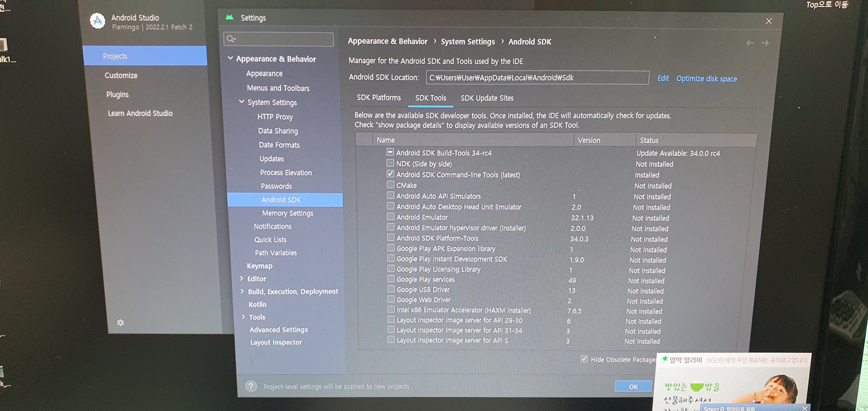Sort by the Version column header
The image size is (868, 411).
(x=604, y=140)
